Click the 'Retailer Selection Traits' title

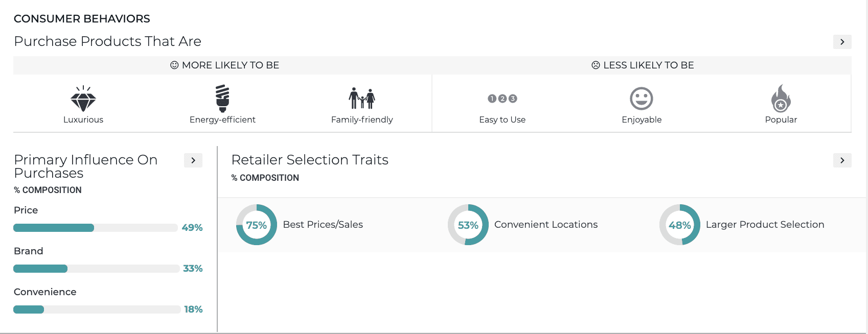pyautogui.click(x=310, y=160)
